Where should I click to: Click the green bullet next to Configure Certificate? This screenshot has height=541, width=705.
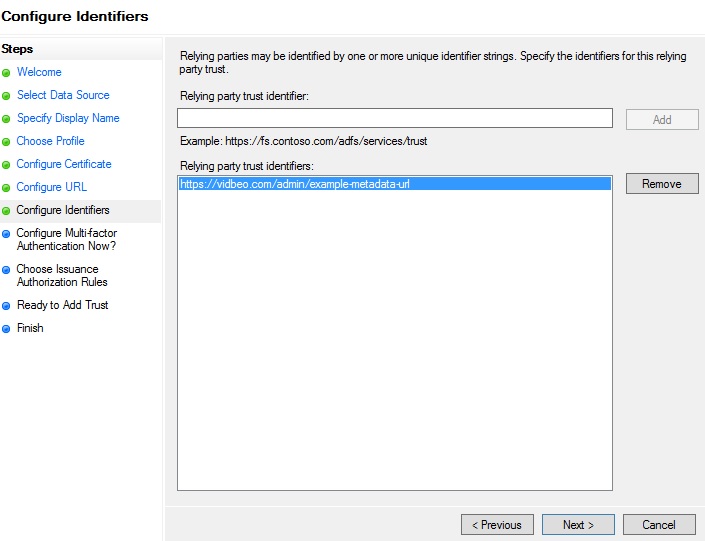pyautogui.click(x=6, y=165)
